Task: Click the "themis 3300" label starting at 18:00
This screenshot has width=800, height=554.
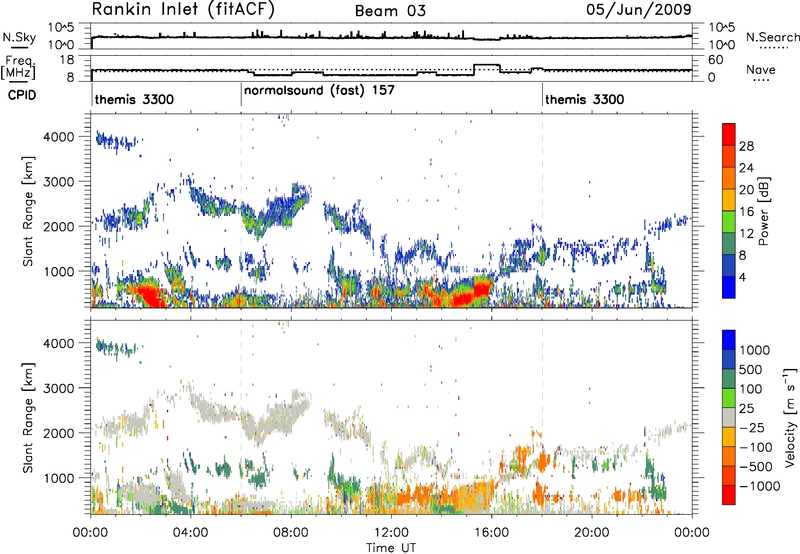Action: 585,99
